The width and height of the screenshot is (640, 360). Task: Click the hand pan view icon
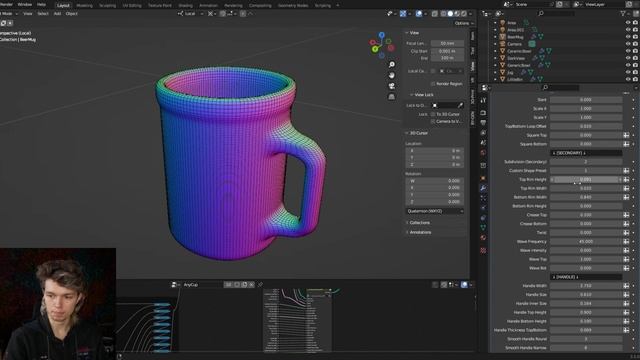[x=391, y=75]
